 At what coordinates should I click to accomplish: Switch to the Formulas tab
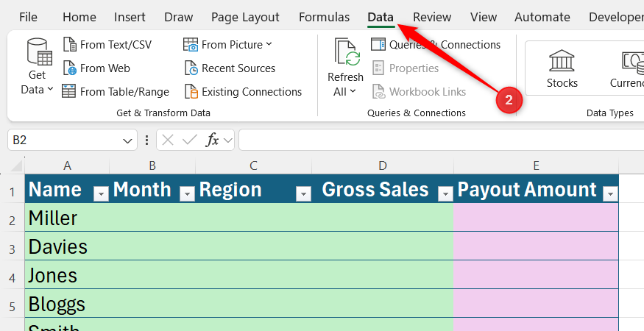(x=324, y=17)
